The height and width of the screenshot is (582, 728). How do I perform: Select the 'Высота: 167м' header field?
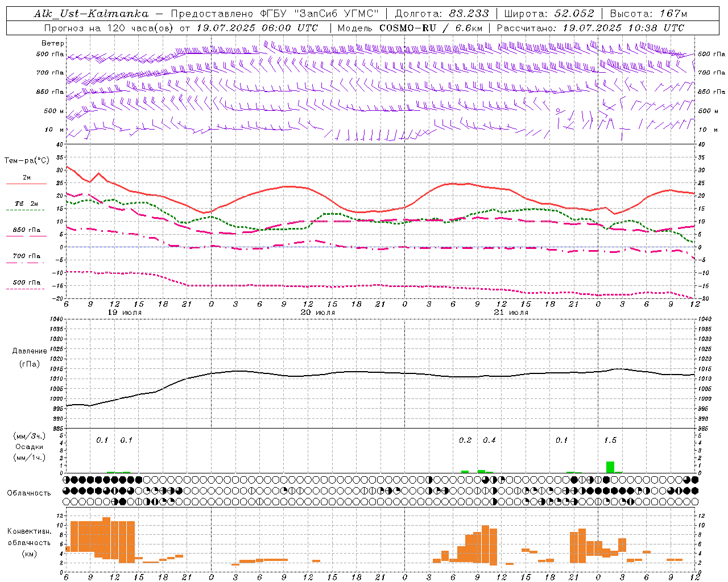648,14
